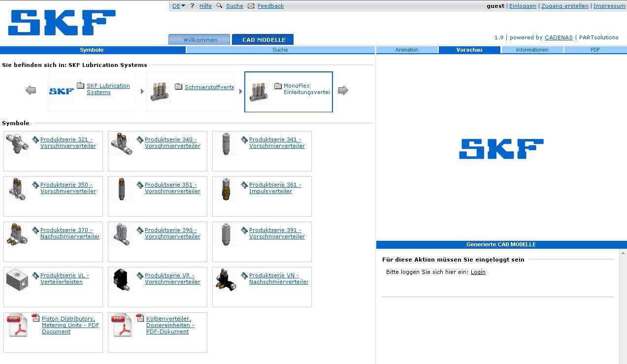Click the Produktserie 321 product thumbnail
627x364 pixels.
17,144
